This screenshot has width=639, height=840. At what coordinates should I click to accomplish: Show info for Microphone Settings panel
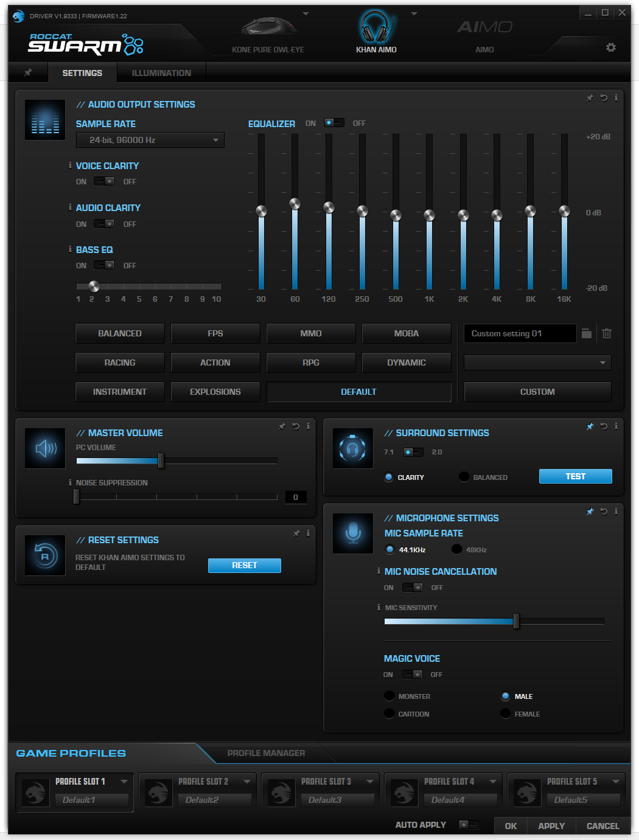[616, 512]
